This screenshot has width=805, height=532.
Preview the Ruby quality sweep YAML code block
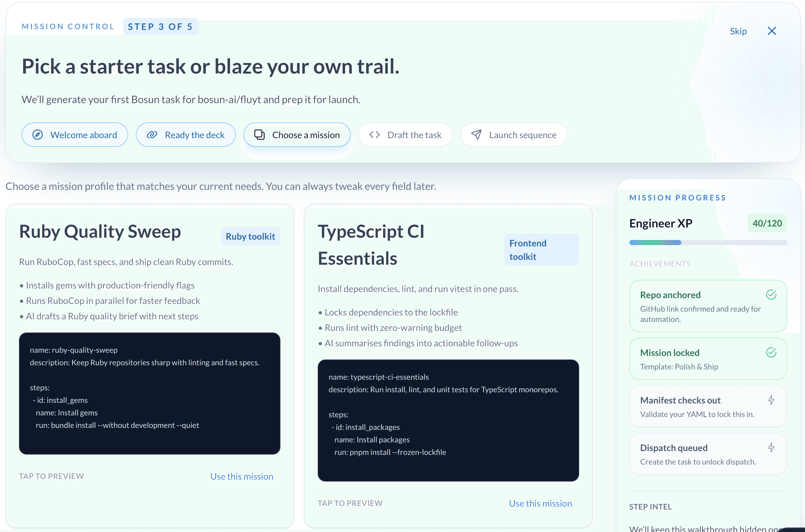150,393
